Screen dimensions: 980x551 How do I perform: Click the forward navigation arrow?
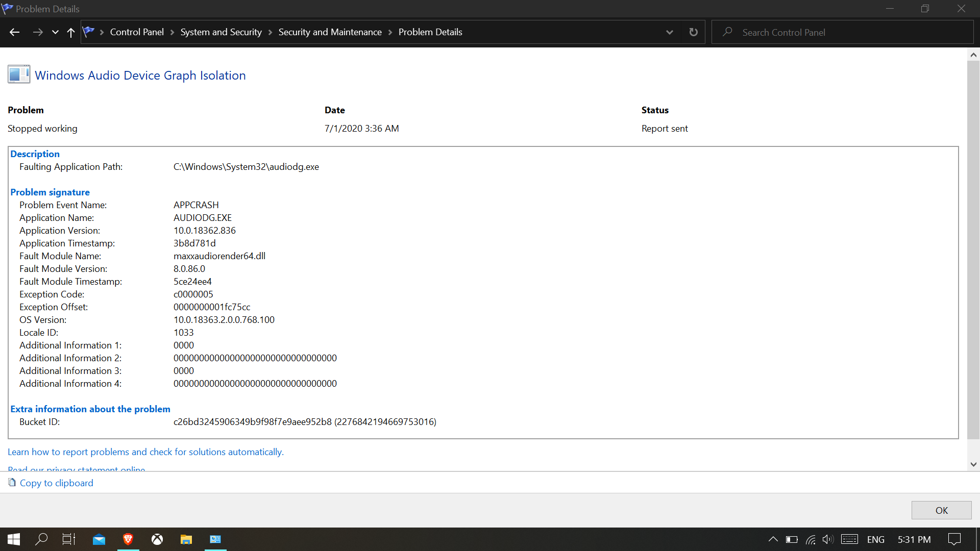pyautogui.click(x=38, y=32)
